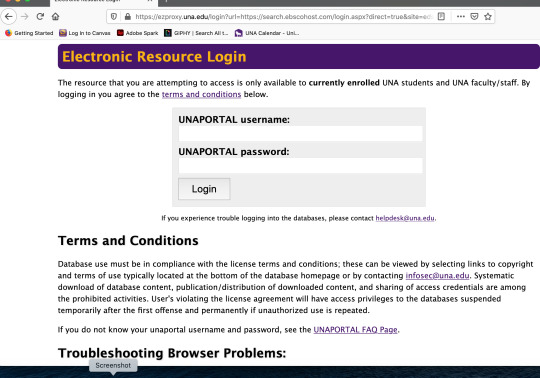Open the browser home page icon
The width and height of the screenshot is (540, 378).
coord(55,16)
